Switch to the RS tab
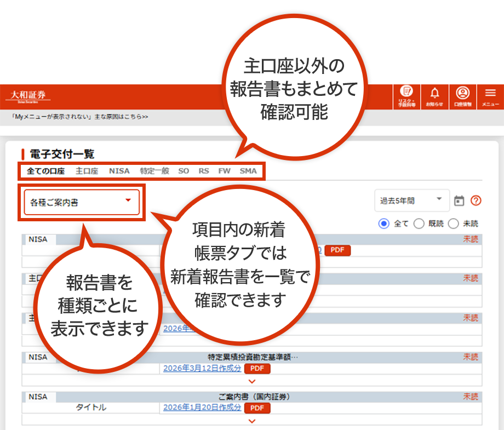Screen dimensions: 504x430 (204, 171)
